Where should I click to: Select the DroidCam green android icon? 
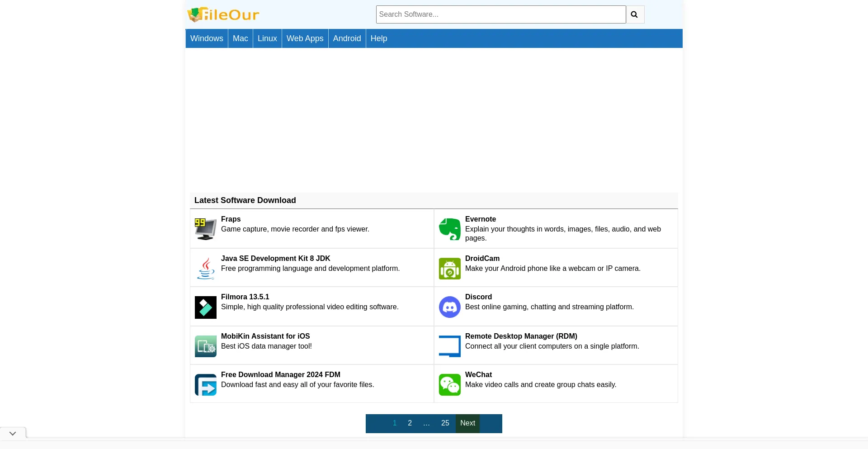[x=449, y=268]
